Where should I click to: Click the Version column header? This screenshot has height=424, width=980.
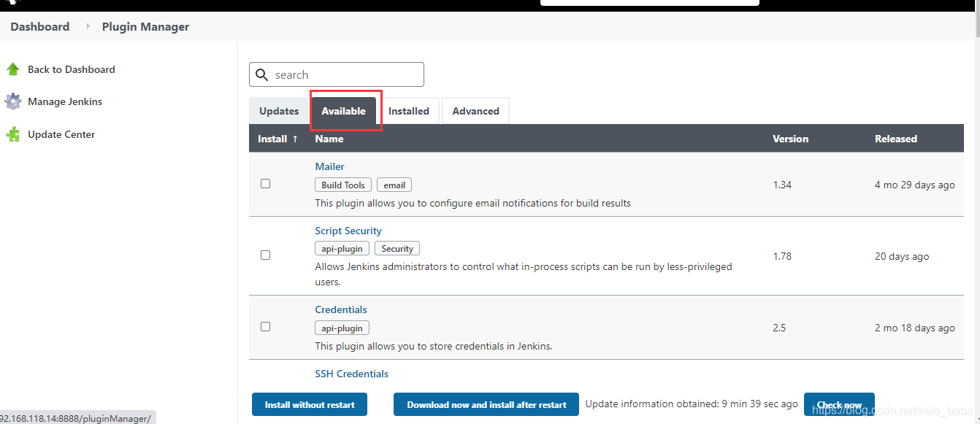(x=791, y=139)
